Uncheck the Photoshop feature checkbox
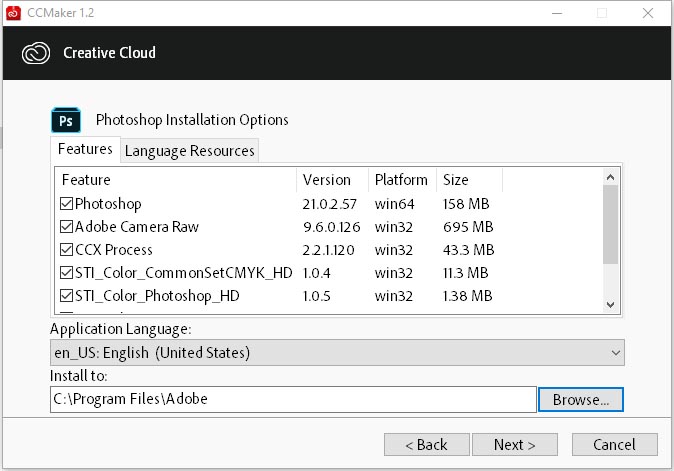 [x=66, y=204]
